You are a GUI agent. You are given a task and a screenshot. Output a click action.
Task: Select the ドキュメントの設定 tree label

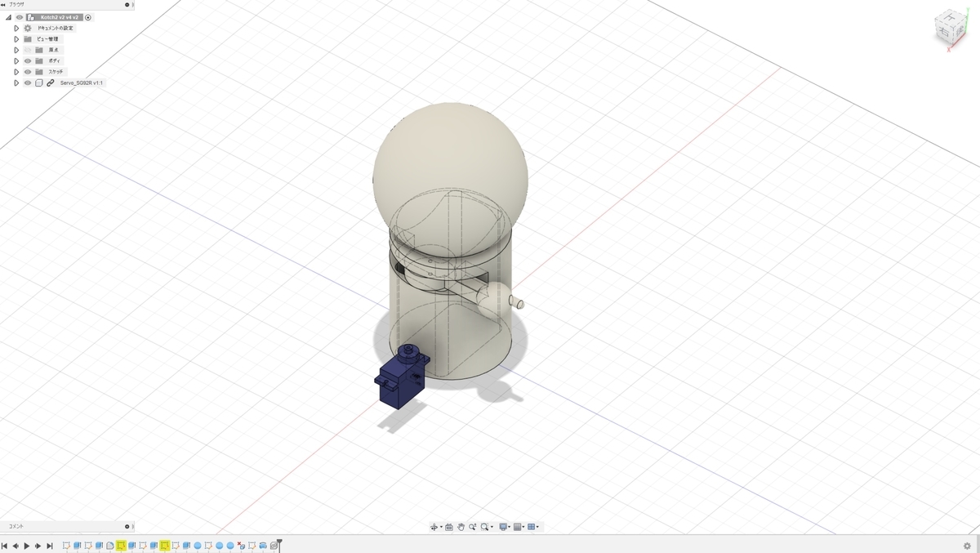56,28
